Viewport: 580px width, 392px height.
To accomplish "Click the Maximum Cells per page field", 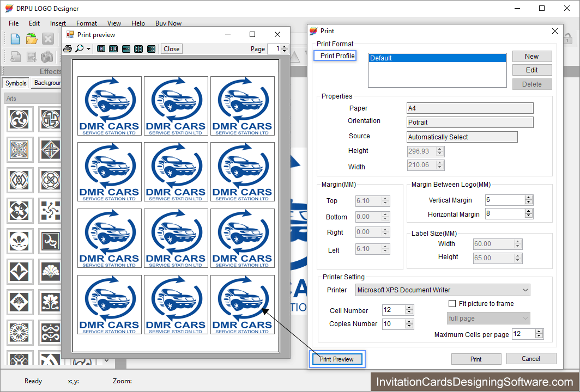I will (x=524, y=334).
